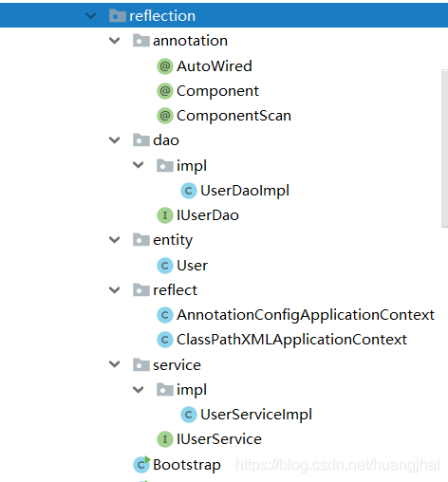Select the UserDaoImpl class icon
Screen dimensions: 448x482
pyautogui.click(x=189, y=191)
